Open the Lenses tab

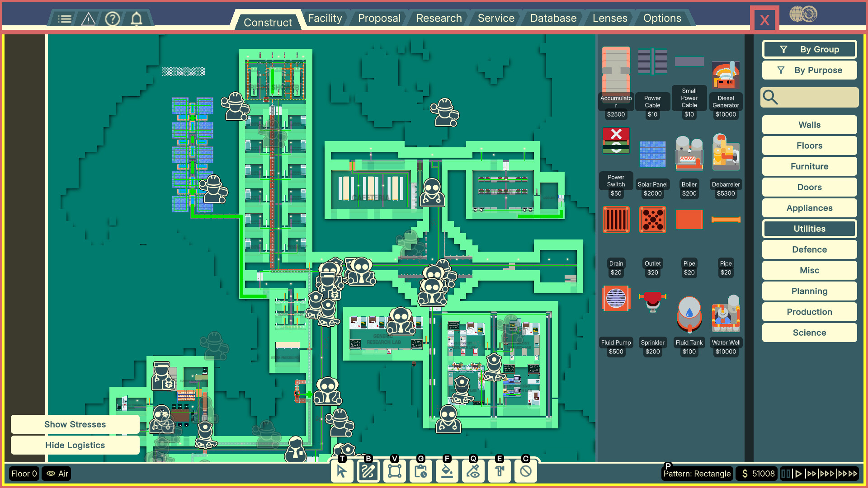coord(609,18)
